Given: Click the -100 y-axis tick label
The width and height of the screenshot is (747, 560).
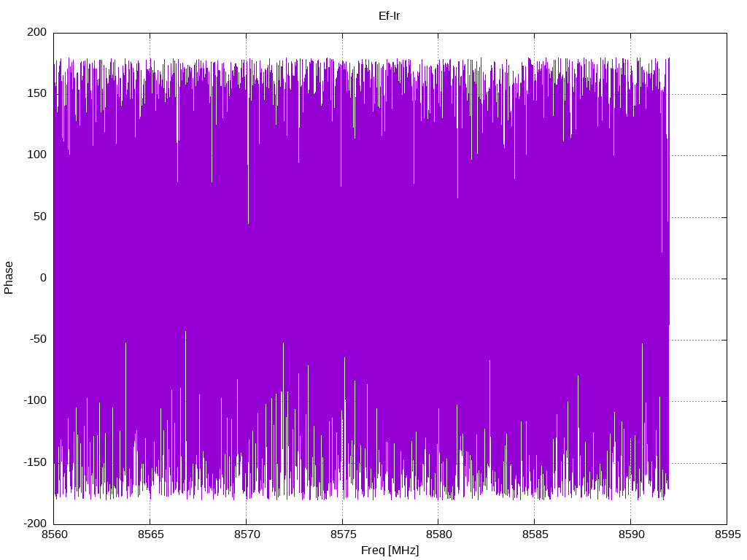Looking at the screenshot, I should [x=35, y=401].
